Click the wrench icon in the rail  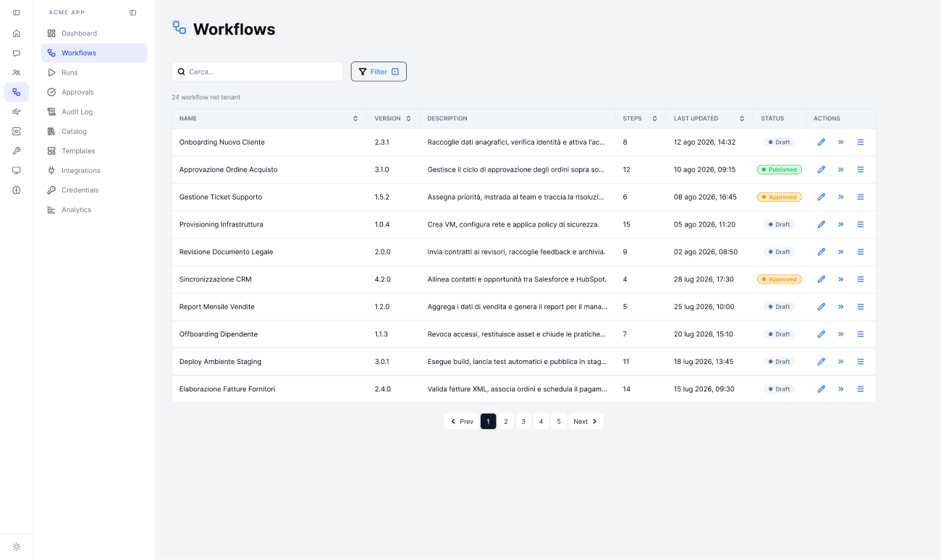[17, 150]
